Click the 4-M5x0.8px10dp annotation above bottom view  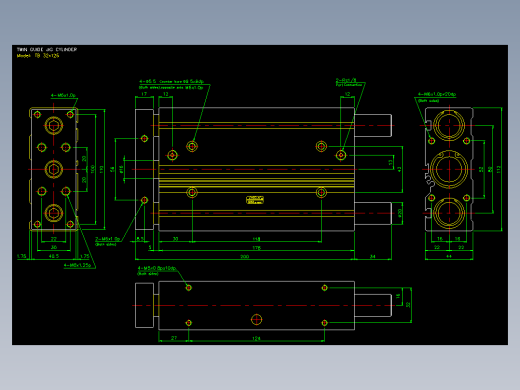click(157, 268)
